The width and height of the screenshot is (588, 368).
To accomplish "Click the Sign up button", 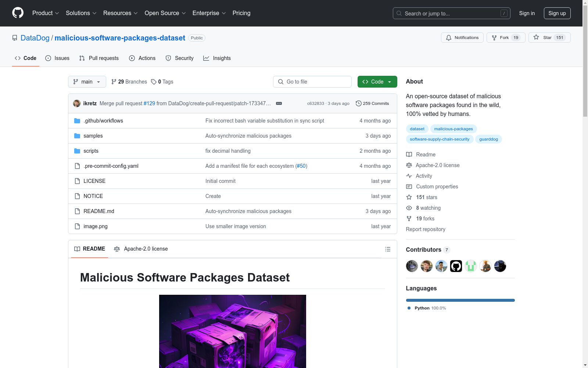I will click(557, 13).
